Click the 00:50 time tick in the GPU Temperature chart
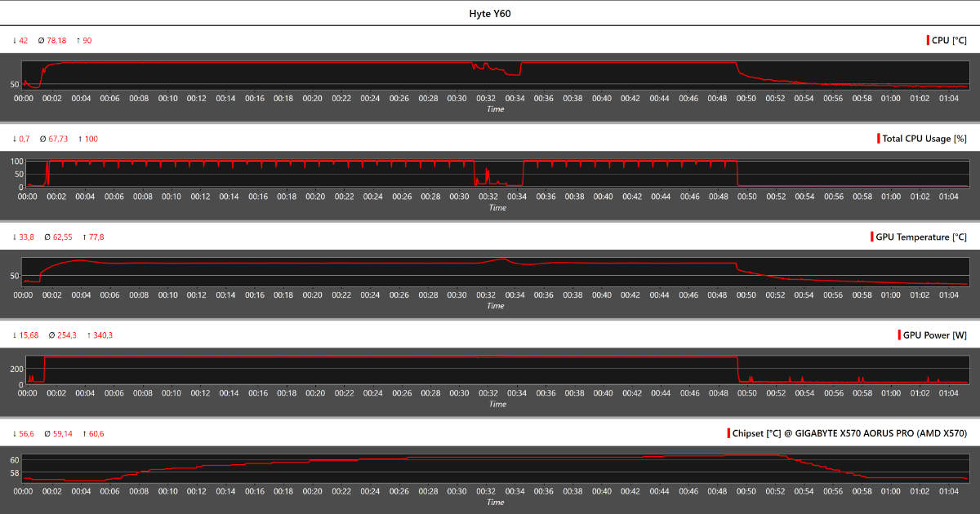Image resolution: width=980 pixels, height=514 pixels. coord(746,295)
